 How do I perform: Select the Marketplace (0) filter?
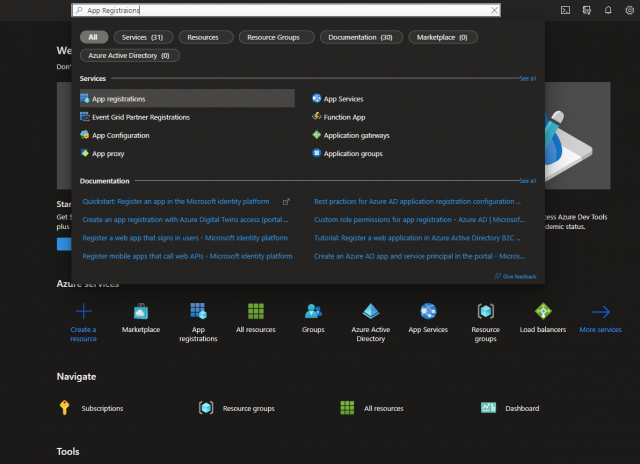pyautogui.click(x=442, y=37)
